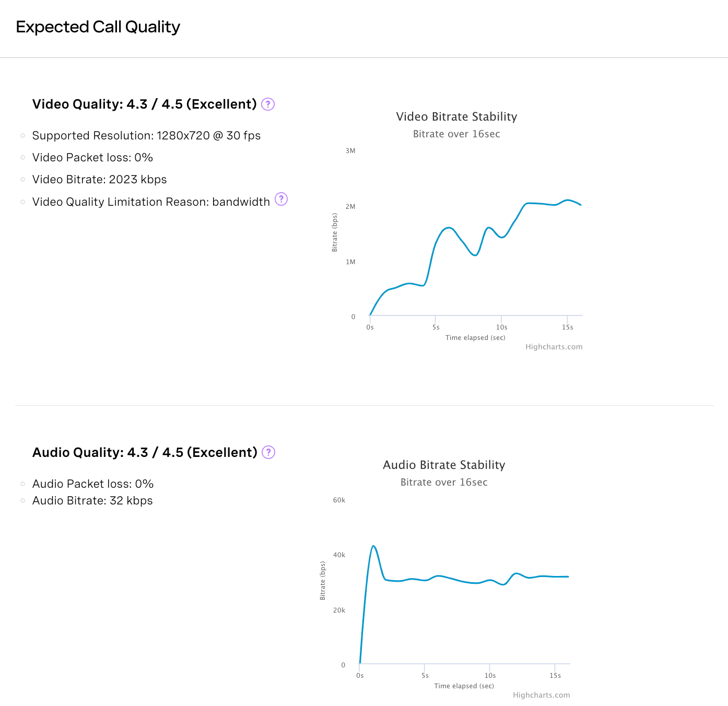Click the bullet icon beside Video Bitrate entry

pos(22,179)
